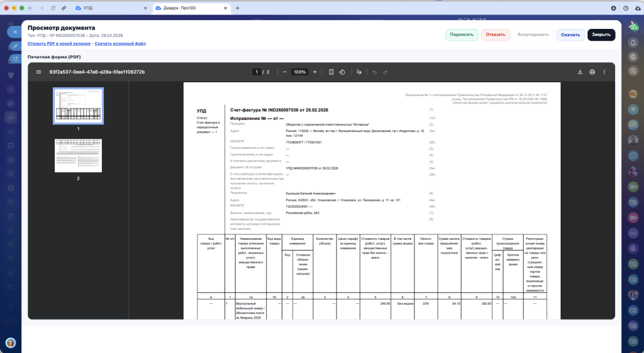Image resolution: width=644 pixels, height=353 pixels.
Task: Rotate the PDF document counterclockwise
Action: click(342, 72)
